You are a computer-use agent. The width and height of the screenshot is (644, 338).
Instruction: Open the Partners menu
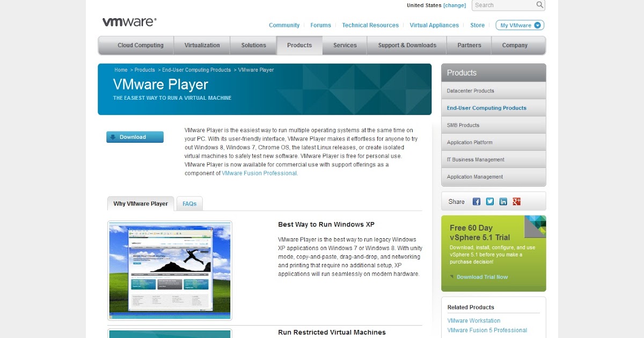tap(469, 46)
